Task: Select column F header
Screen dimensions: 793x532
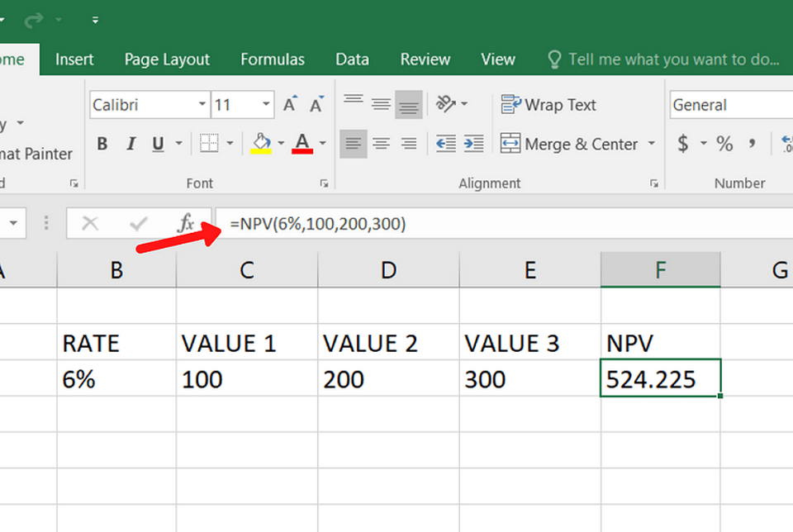Action: click(x=661, y=270)
